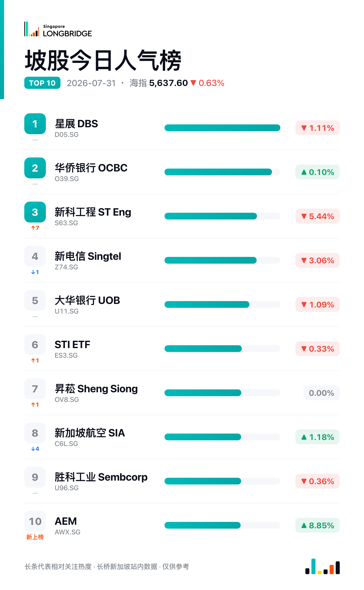Click the DBS 1.11% change badge
364x590 pixels.
[317, 128]
